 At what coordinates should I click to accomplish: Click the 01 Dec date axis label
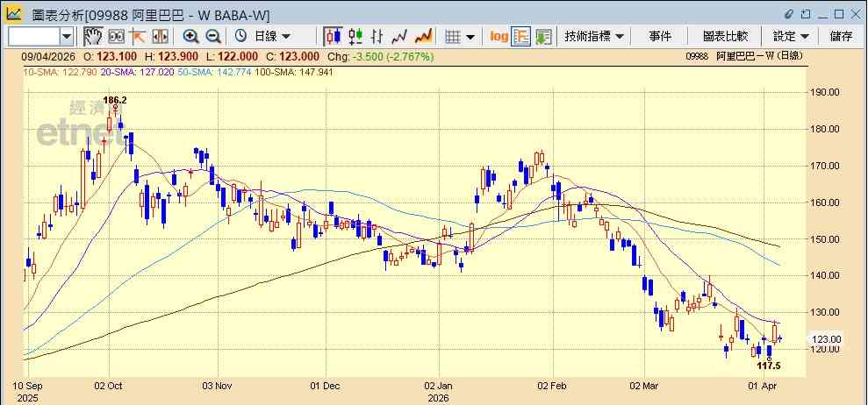tap(326, 386)
